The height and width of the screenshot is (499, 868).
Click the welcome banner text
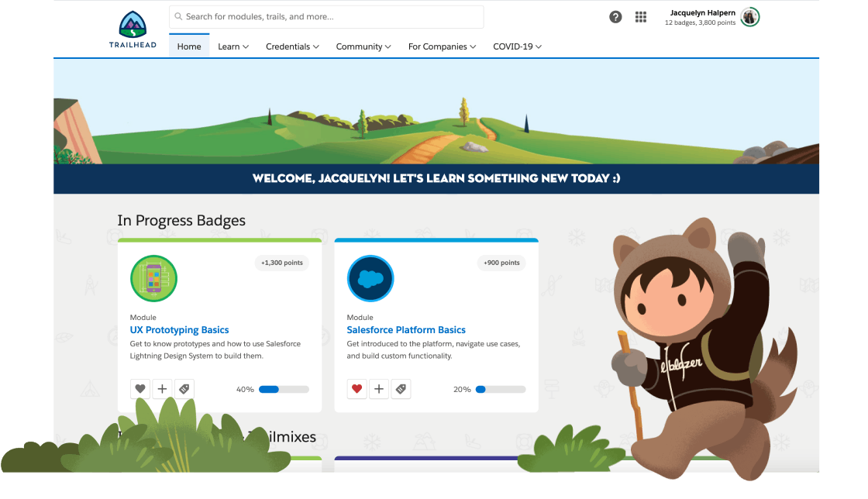click(x=436, y=178)
